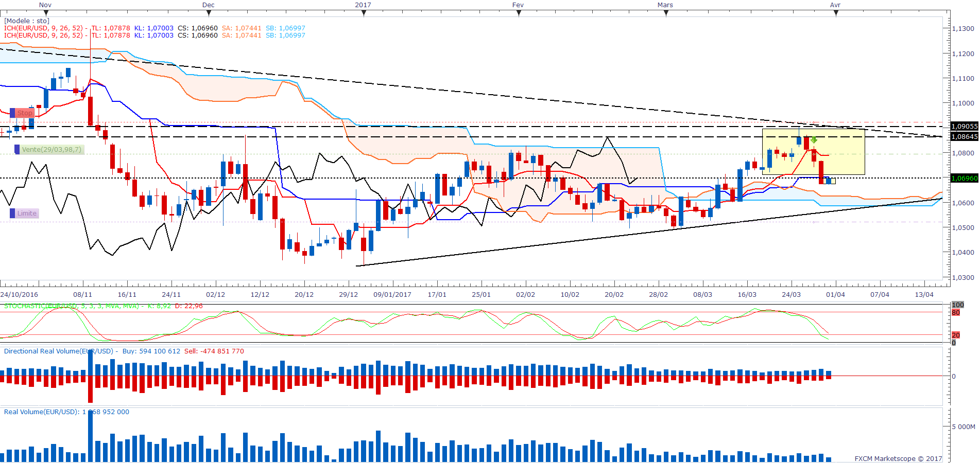Click the 07/04 date axis label

tap(880, 295)
